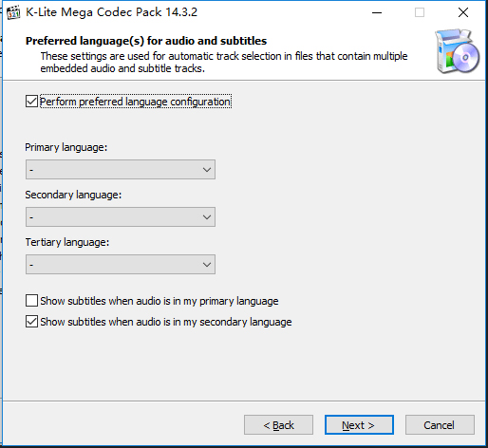
Task: Enable subtitles when audio is primary language
Action: tap(31, 301)
